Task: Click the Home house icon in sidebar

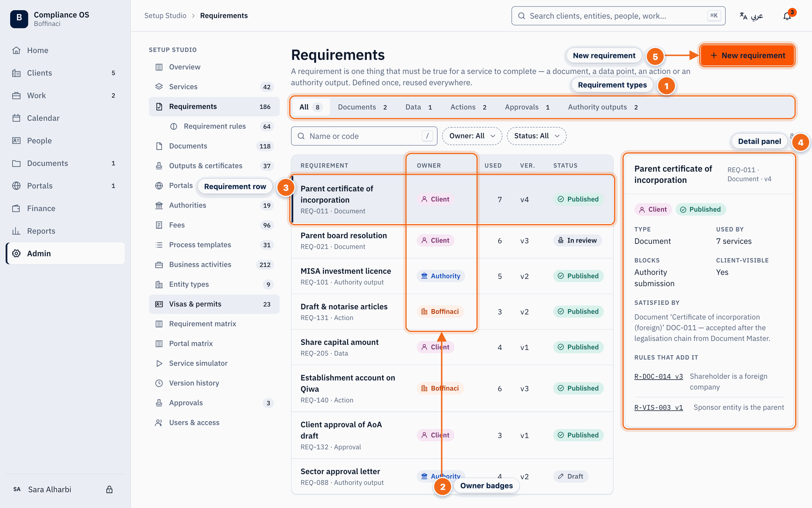Action: coord(16,50)
